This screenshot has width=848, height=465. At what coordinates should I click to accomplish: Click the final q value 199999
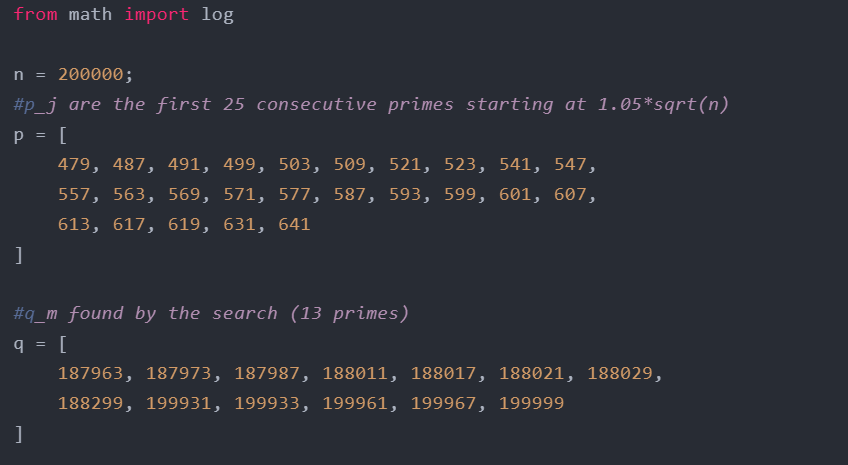530,404
